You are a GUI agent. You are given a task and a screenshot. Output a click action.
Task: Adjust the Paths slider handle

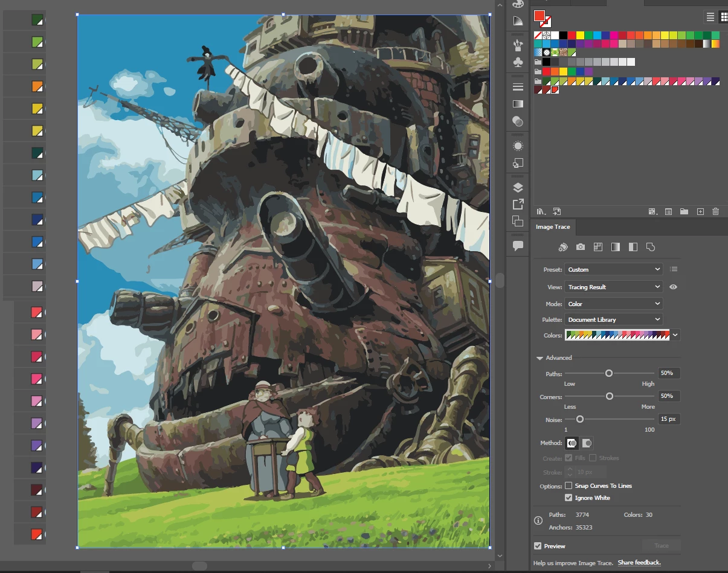coord(609,373)
